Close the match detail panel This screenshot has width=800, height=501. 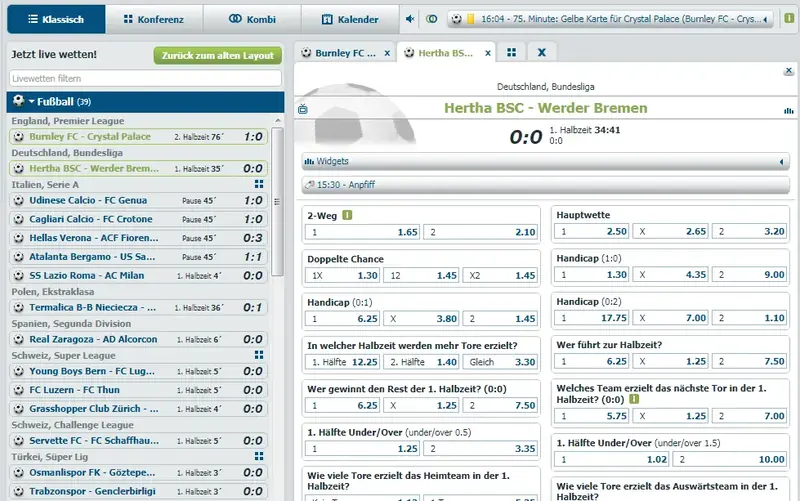[x=789, y=71]
